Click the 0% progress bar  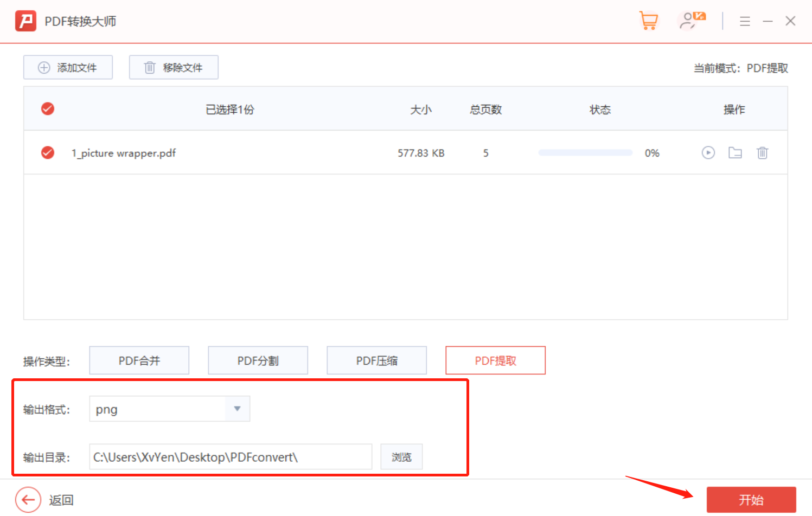(x=585, y=153)
